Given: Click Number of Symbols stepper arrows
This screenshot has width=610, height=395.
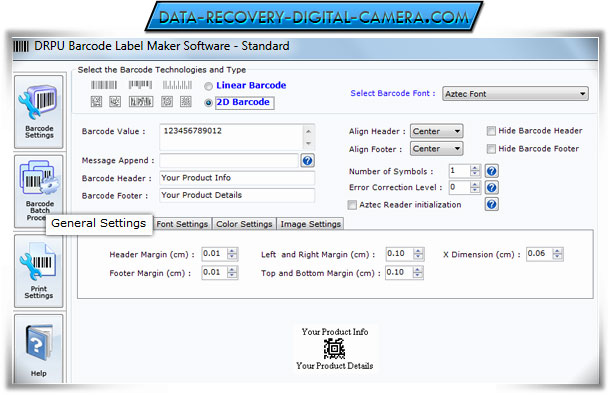Looking at the screenshot, I should [x=475, y=170].
